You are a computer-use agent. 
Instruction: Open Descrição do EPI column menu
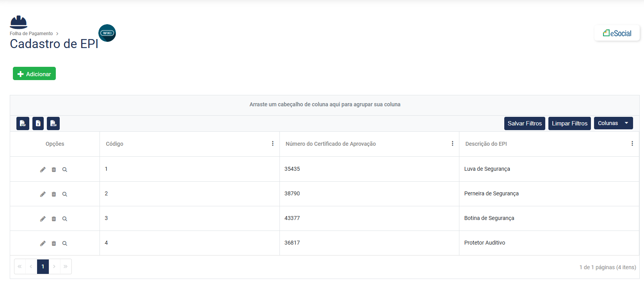pyautogui.click(x=632, y=144)
